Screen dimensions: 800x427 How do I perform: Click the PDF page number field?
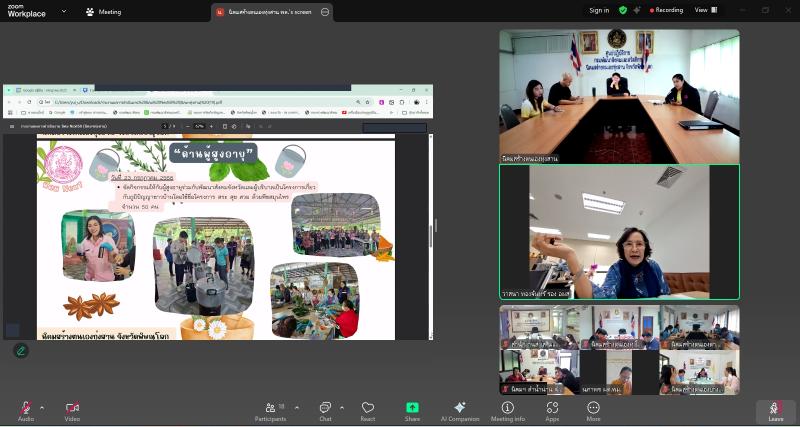coord(165,126)
